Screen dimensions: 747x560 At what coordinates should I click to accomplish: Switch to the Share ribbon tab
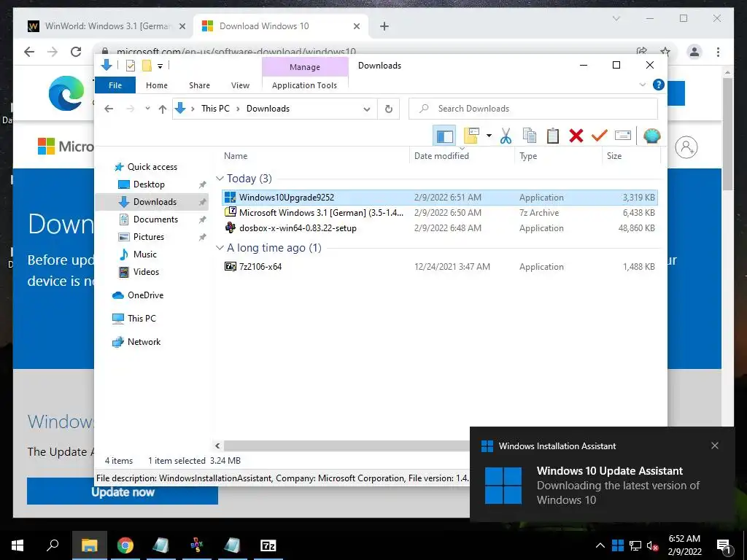click(199, 85)
